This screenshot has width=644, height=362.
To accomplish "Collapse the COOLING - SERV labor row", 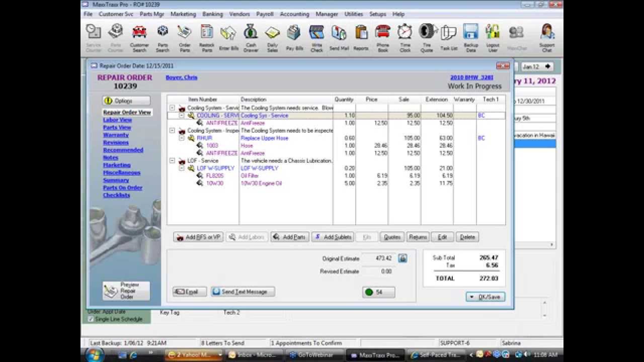I will point(182,116).
